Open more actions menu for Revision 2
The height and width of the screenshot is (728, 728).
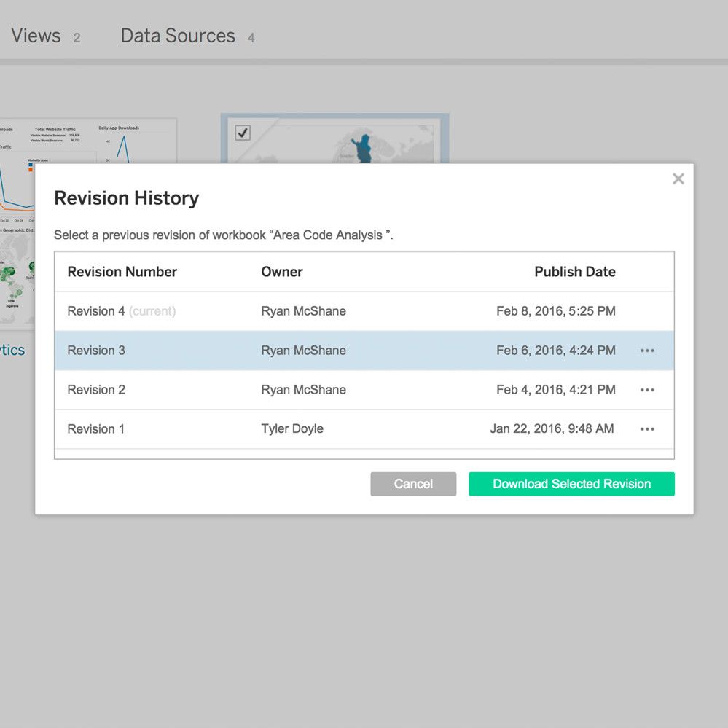click(647, 390)
